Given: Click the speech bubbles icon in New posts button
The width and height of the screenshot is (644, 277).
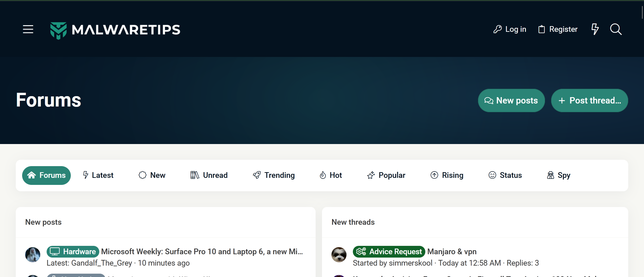Looking at the screenshot, I should 489,101.
